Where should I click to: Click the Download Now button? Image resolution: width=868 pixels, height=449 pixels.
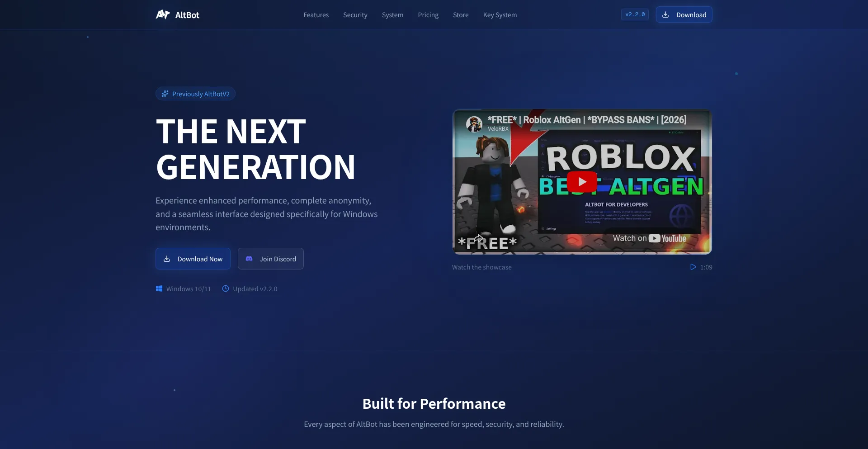pyautogui.click(x=193, y=259)
